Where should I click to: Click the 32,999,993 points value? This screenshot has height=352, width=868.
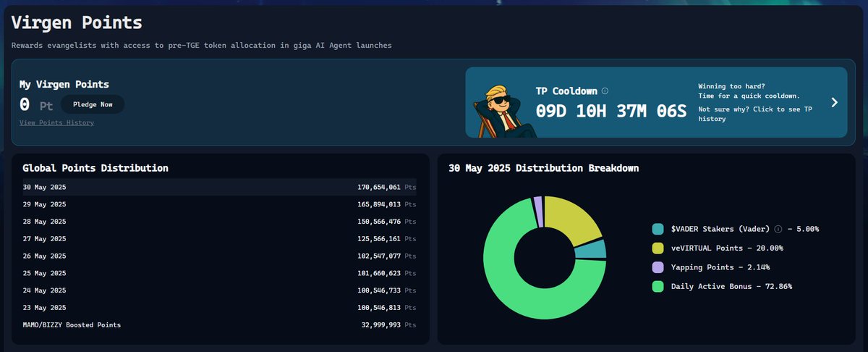381,325
